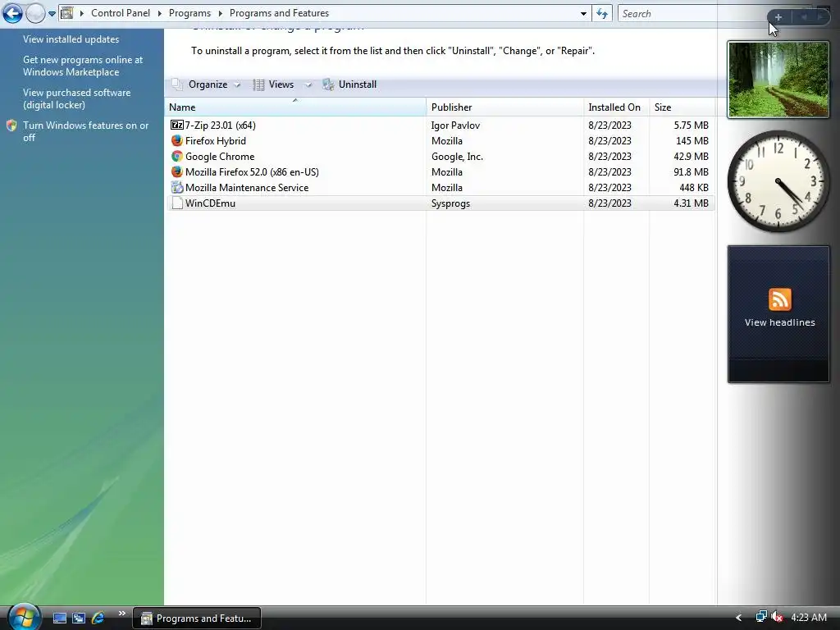Click Igor Pavlov publisher cell
Image resolution: width=840 pixels, height=630 pixels.
[x=455, y=125]
